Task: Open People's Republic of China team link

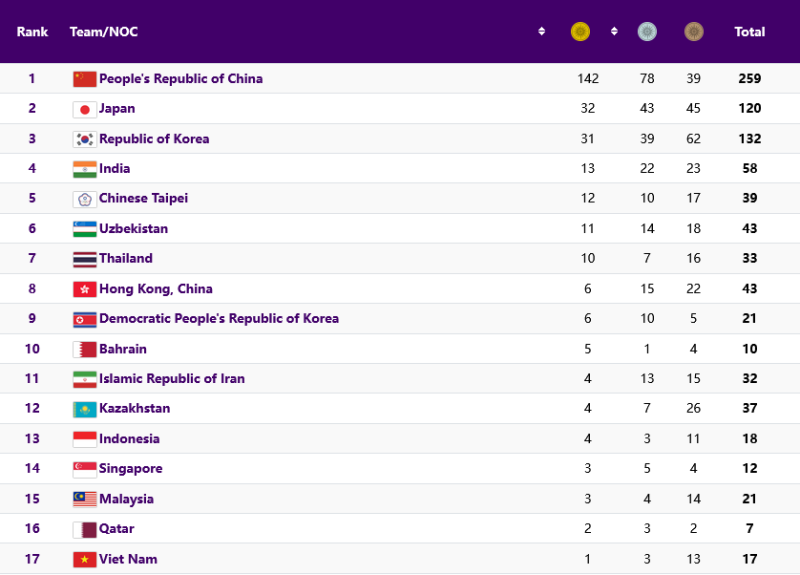Action: [x=181, y=79]
